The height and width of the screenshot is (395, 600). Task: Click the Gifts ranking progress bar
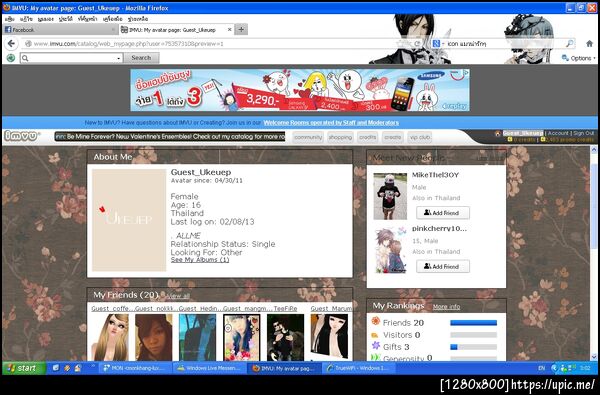point(473,347)
